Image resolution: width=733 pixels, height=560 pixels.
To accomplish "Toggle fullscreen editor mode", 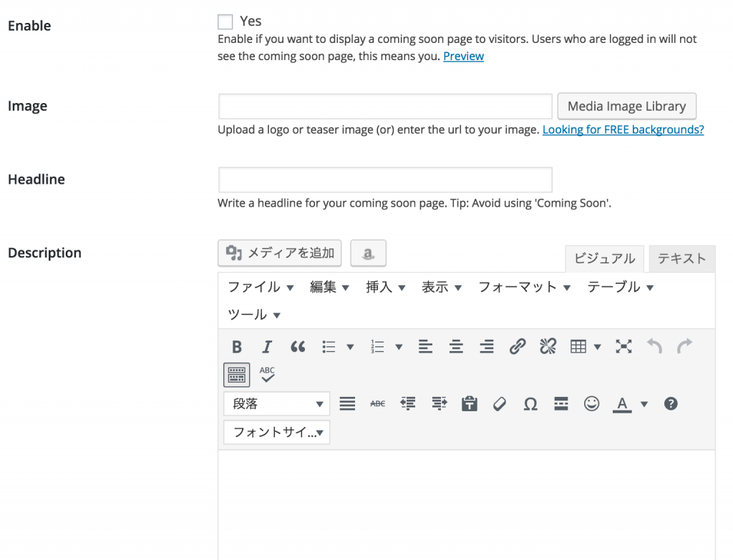I will pos(624,347).
